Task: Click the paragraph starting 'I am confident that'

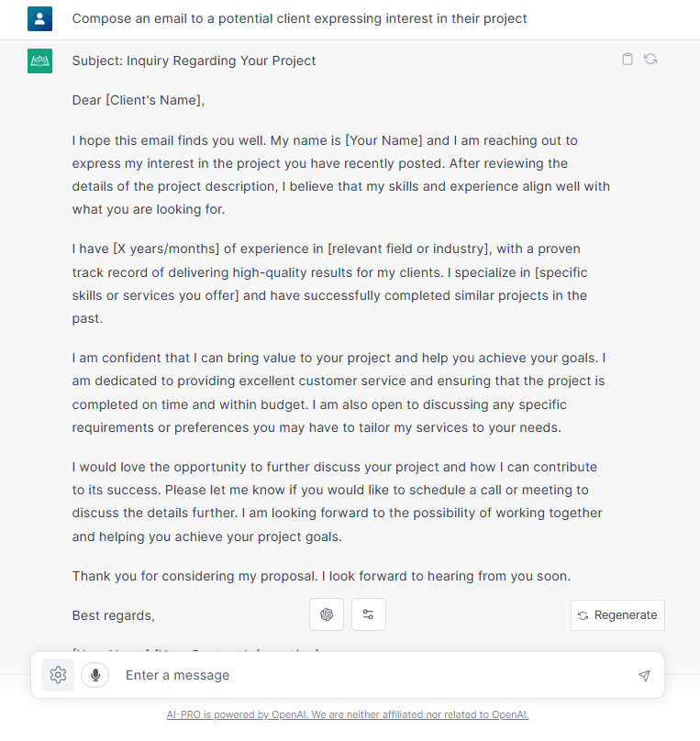Action: pos(338,393)
